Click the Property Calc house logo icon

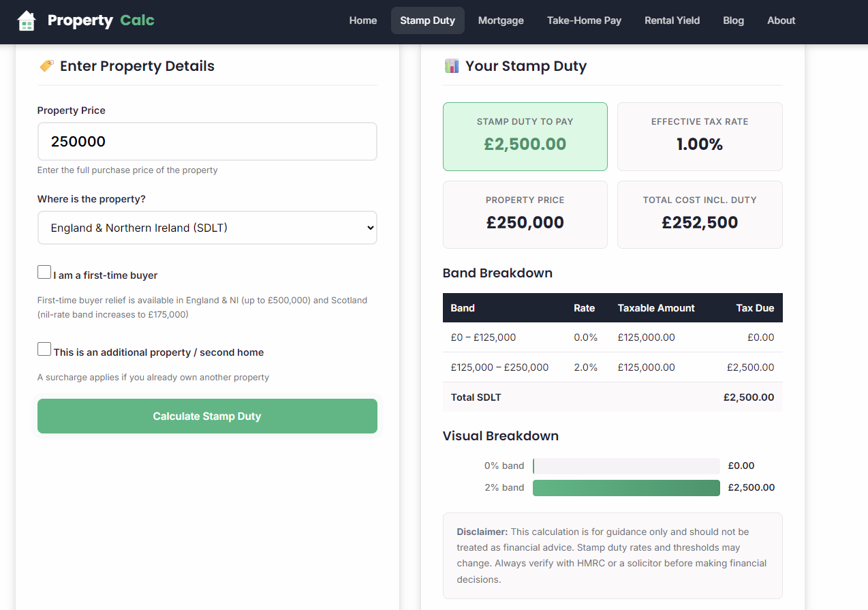pyautogui.click(x=27, y=20)
